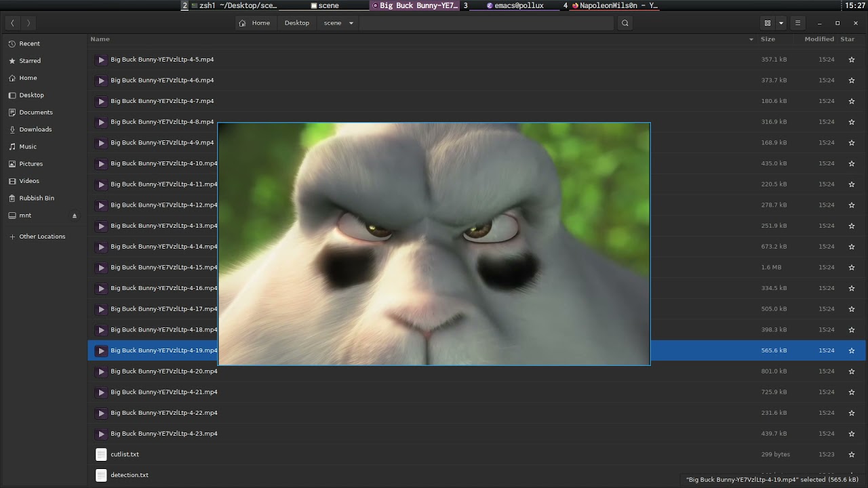The image size is (868, 488).
Task: Sort by the Size column header
Action: (x=768, y=39)
